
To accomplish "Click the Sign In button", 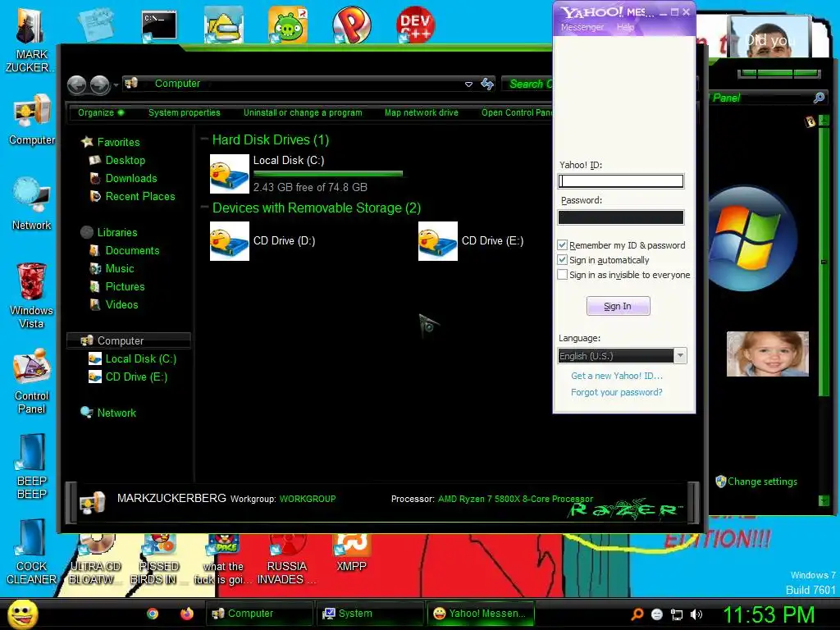I will 619,306.
